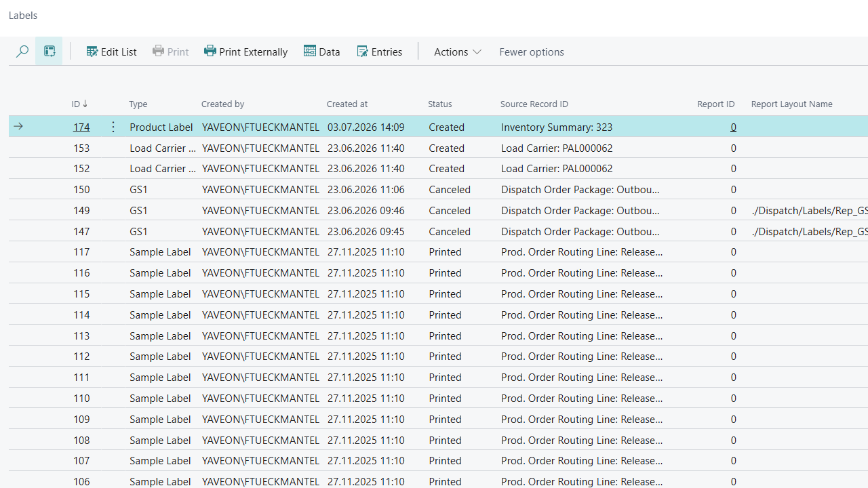Click the Edit List button
The height and width of the screenshot is (488, 868).
112,52
